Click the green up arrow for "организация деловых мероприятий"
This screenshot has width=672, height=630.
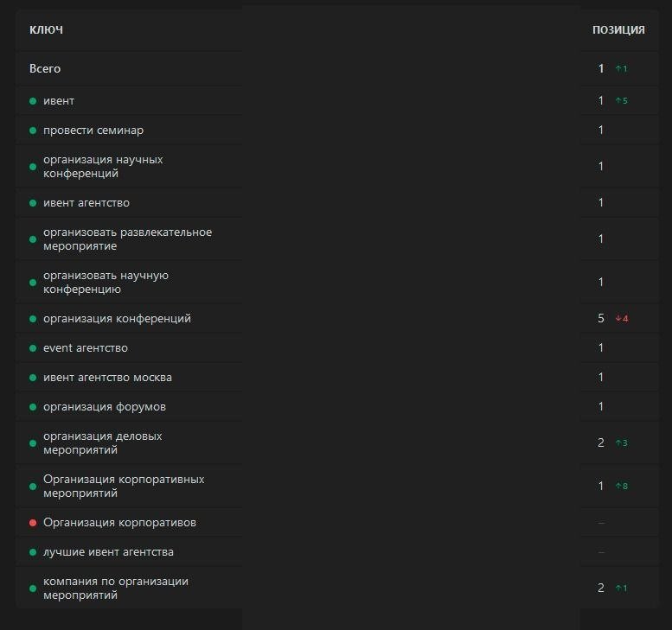pyautogui.click(x=618, y=443)
